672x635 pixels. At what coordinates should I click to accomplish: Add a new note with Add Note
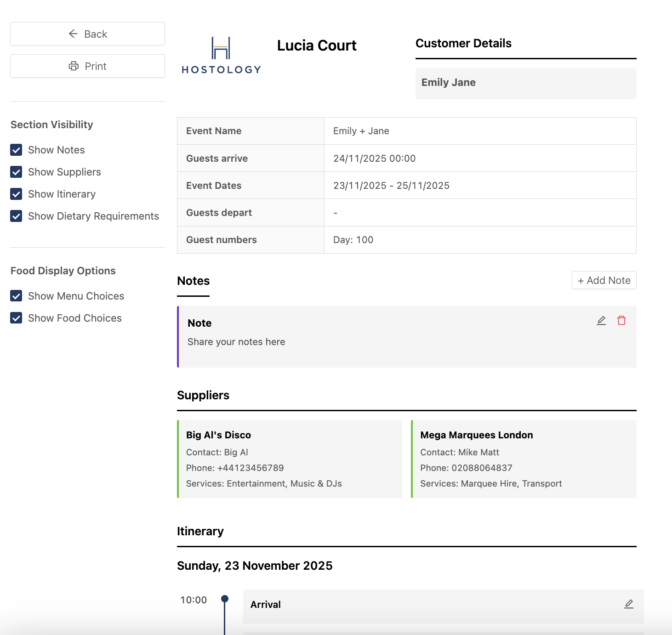pos(604,280)
